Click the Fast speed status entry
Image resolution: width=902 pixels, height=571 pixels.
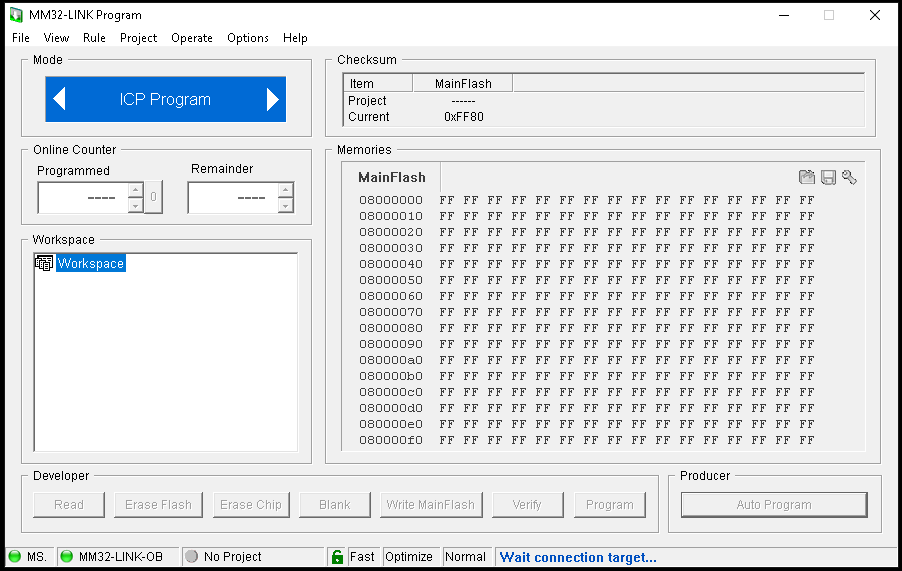pos(362,557)
